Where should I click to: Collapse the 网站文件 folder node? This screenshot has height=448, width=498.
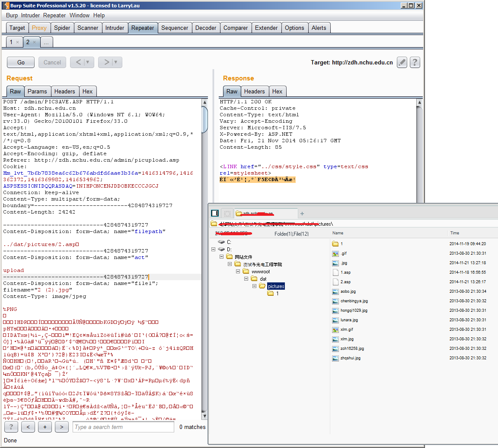(x=222, y=257)
